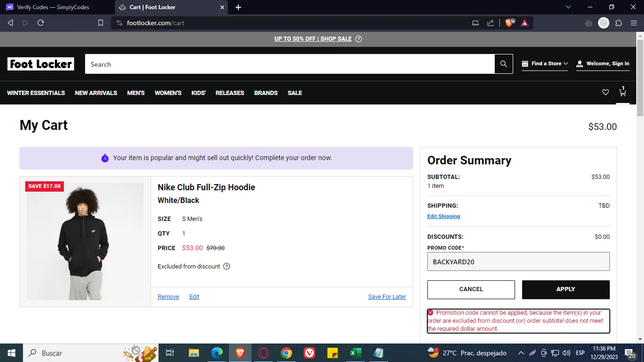Open the Sale menu
This screenshot has width=644, height=362.
tap(295, 93)
